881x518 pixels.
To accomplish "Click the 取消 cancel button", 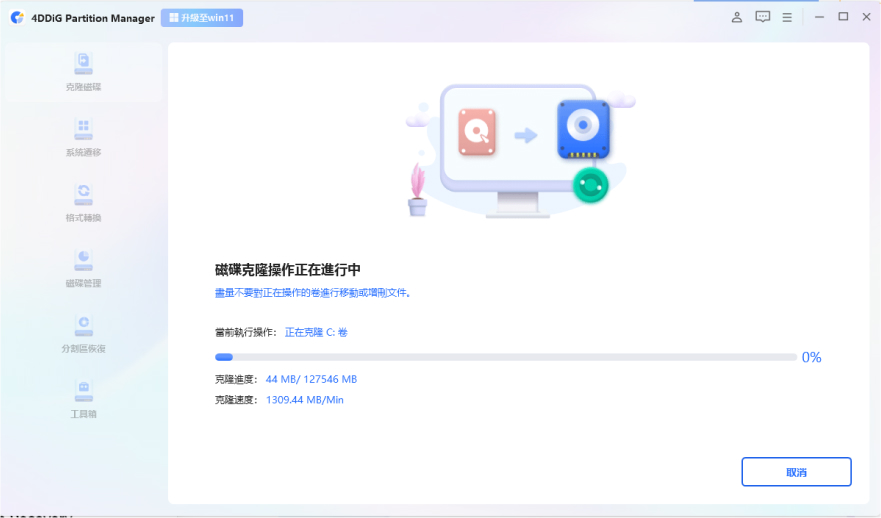I will tap(796, 472).
